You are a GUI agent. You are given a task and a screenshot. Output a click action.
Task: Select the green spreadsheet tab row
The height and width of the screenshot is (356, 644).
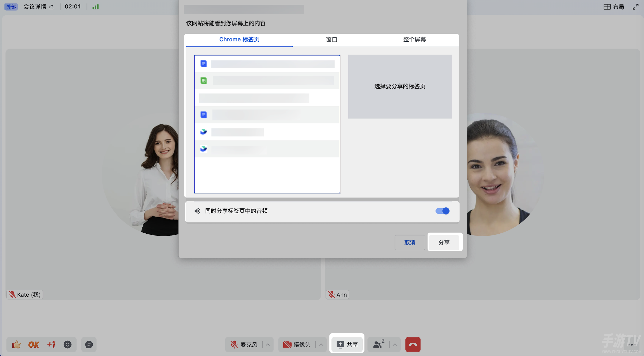pos(267,81)
